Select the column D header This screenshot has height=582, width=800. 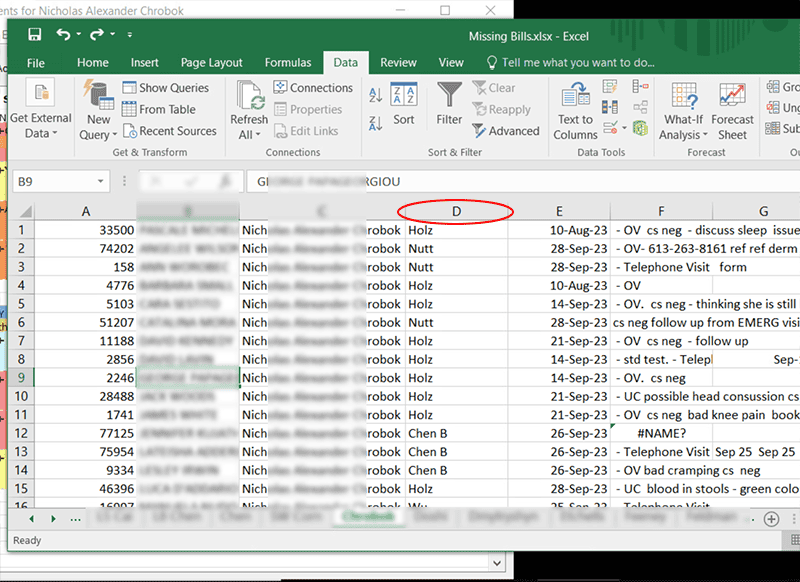(456, 211)
